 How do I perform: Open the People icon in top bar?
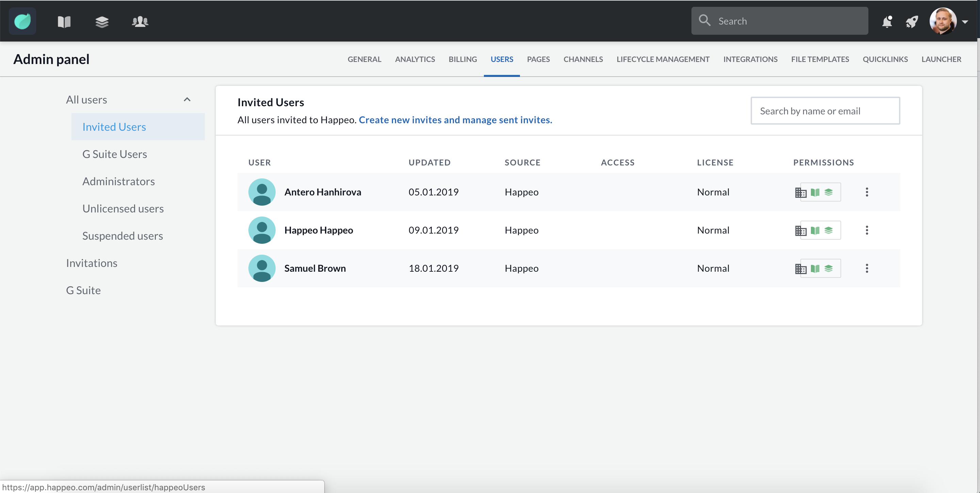point(140,22)
